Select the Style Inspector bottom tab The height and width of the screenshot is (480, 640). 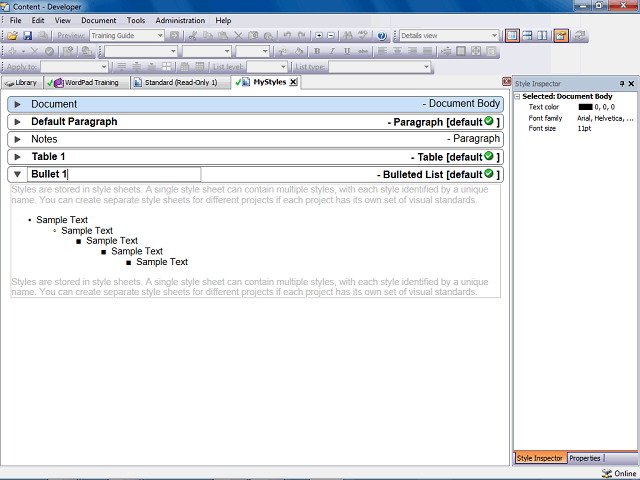click(x=540, y=458)
